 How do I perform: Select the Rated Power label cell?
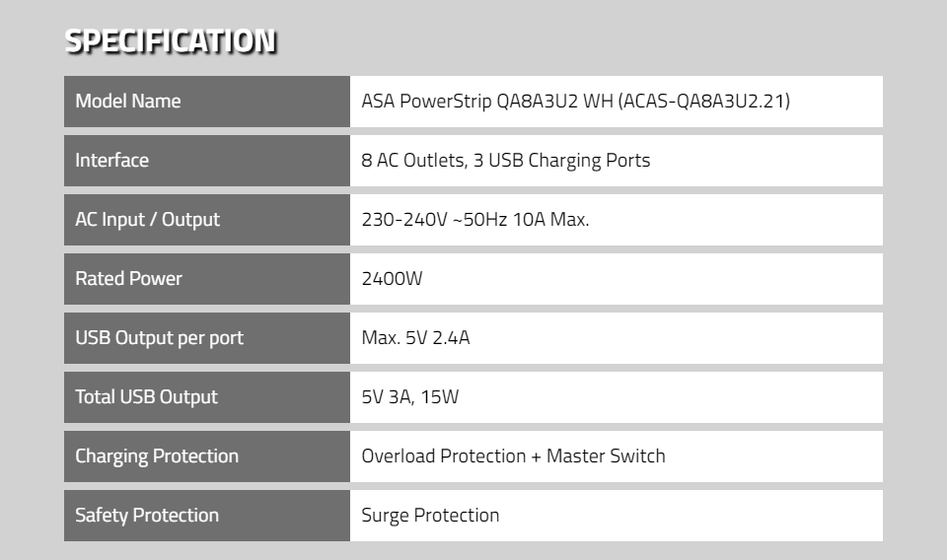click(207, 279)
